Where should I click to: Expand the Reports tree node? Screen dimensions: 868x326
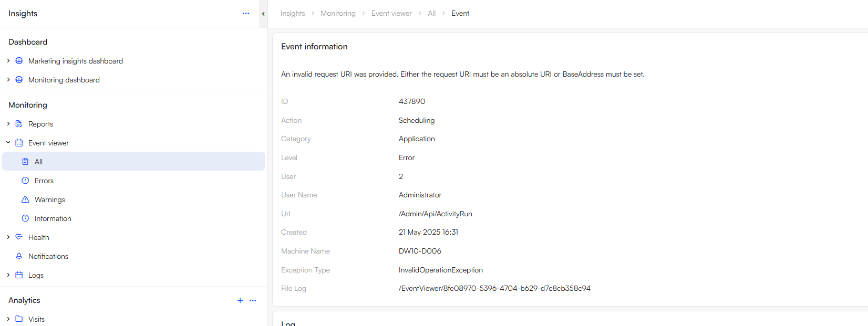8,124
